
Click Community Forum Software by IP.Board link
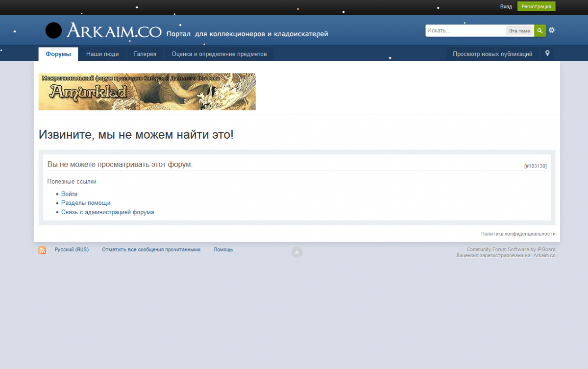tap(511, 249)
